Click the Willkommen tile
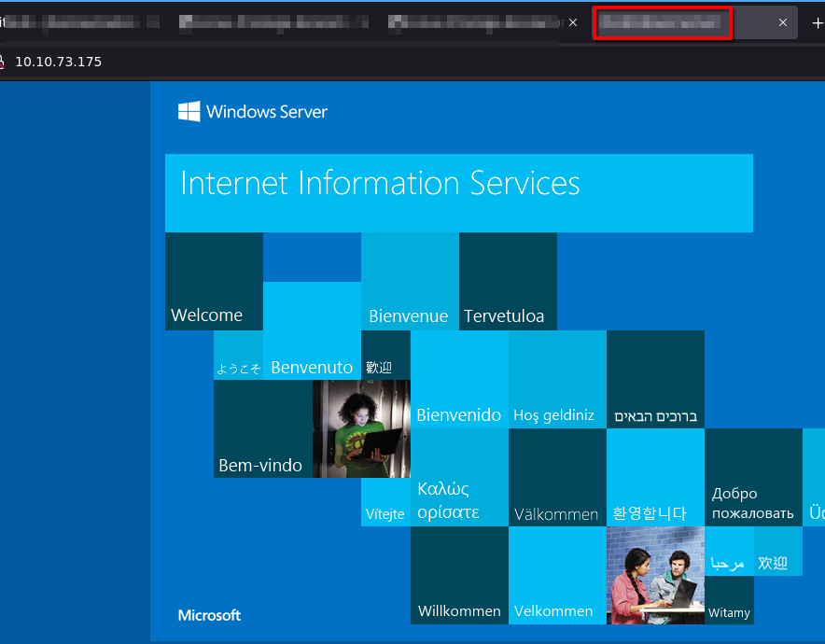 click(x=459, y=575)
